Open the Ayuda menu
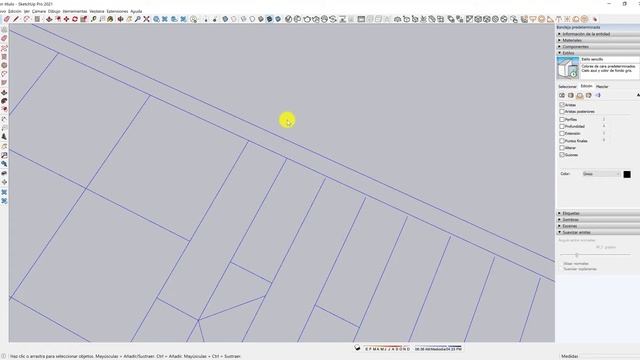The image size is (640, 360). [x=136, y=11]
